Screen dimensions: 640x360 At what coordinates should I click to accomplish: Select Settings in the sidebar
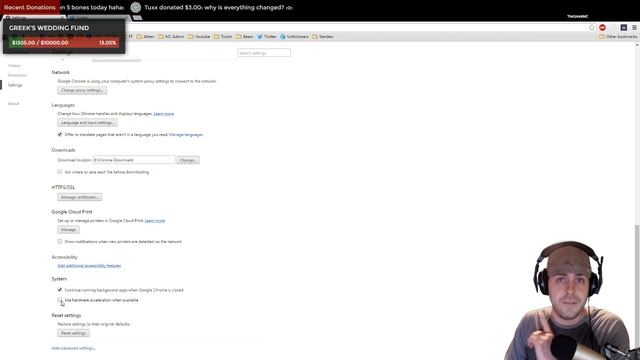tap(15, 85)
